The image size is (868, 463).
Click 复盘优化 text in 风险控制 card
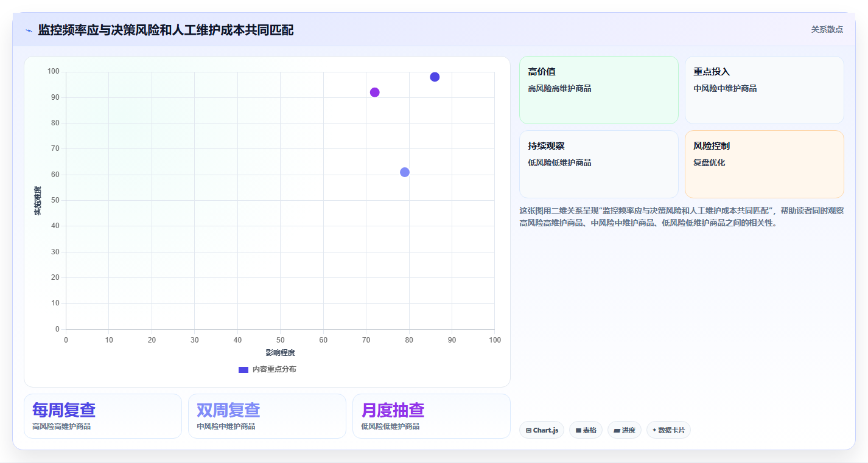pos(709,162)
